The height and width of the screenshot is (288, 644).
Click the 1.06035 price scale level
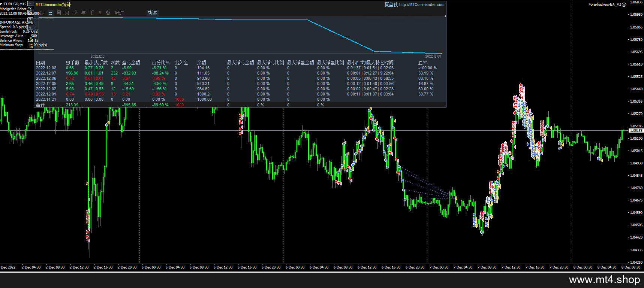(636, 2)
